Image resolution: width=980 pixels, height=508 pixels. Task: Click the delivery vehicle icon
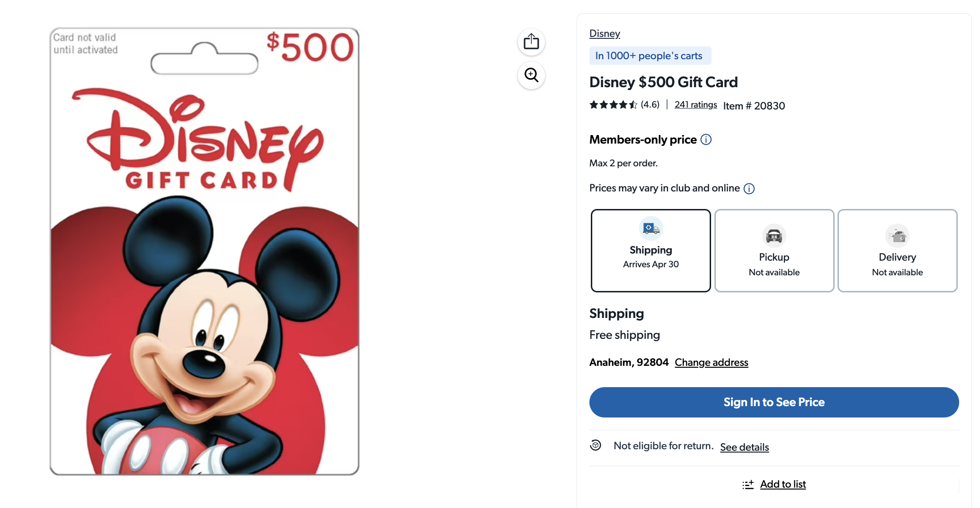click(897, 236)
